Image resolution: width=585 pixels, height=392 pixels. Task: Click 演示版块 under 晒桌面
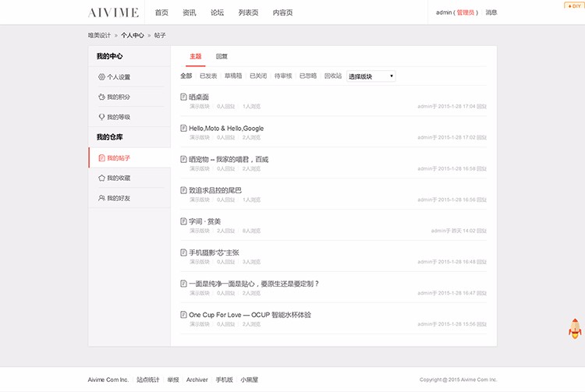(x=200, y=107)
